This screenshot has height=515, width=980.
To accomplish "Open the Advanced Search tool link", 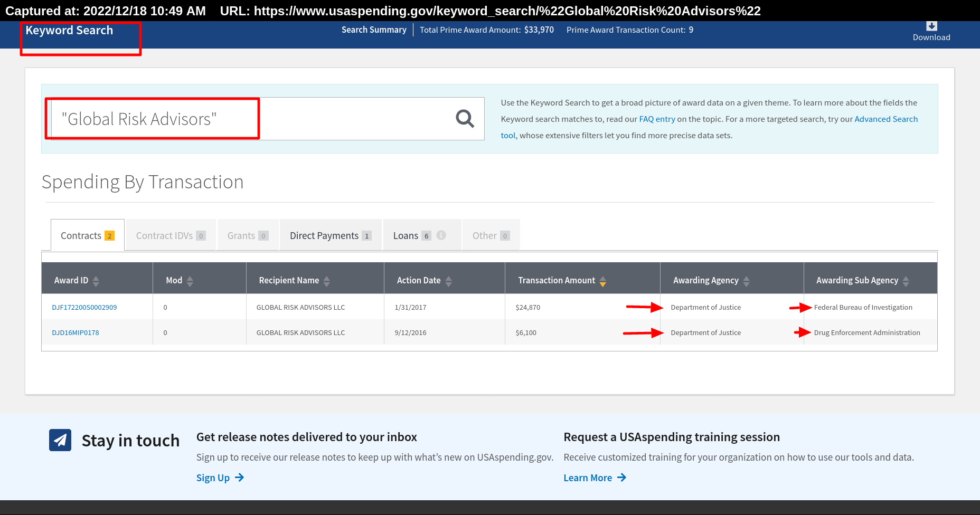I will click(x=886, y=119).
